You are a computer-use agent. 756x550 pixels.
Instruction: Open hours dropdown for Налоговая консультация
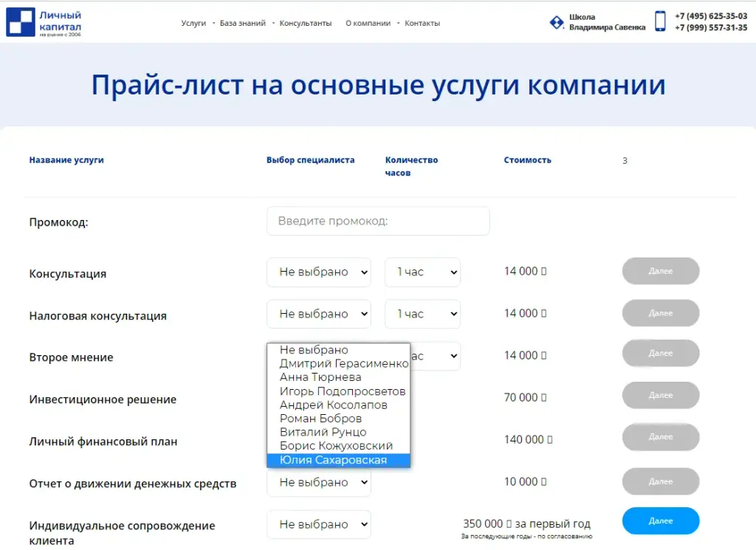tap(422, 314)
